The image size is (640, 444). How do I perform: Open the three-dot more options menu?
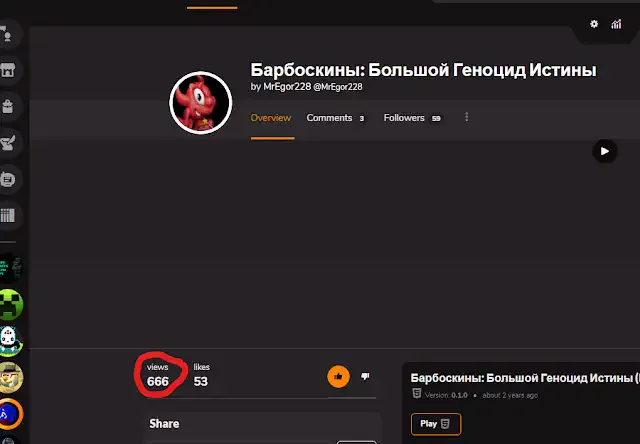tap(467, 118)
